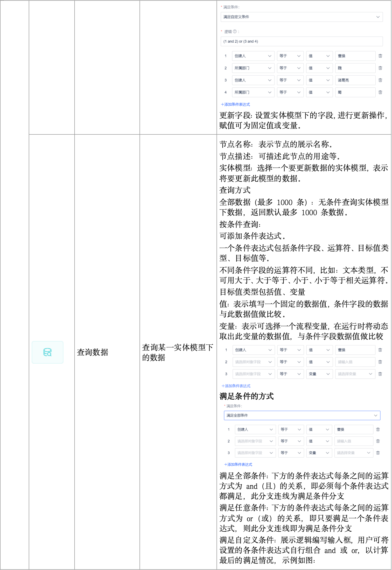Click row 2 请输入值 field above the 满足条件的方式 heading
Viewport: 392px width, 570px height.
pyautogui.click(x=355, y=362)
